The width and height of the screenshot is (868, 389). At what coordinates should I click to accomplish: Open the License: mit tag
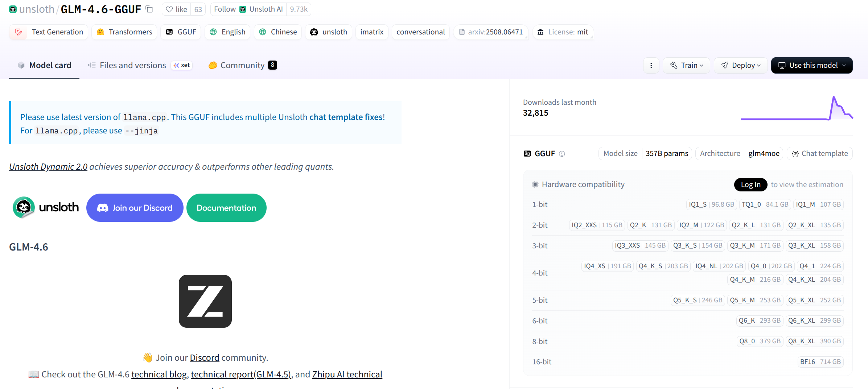[x=563, y=32]
